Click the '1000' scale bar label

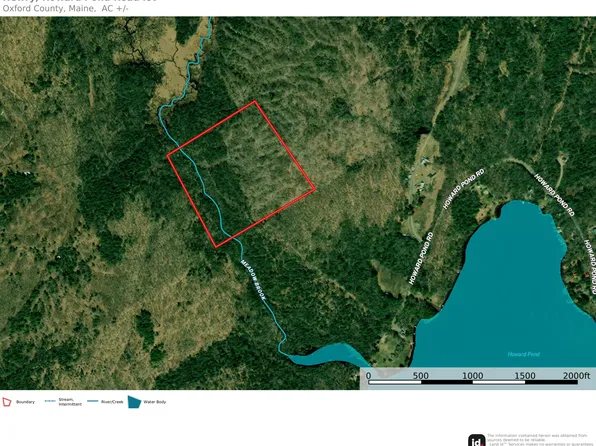472,376
